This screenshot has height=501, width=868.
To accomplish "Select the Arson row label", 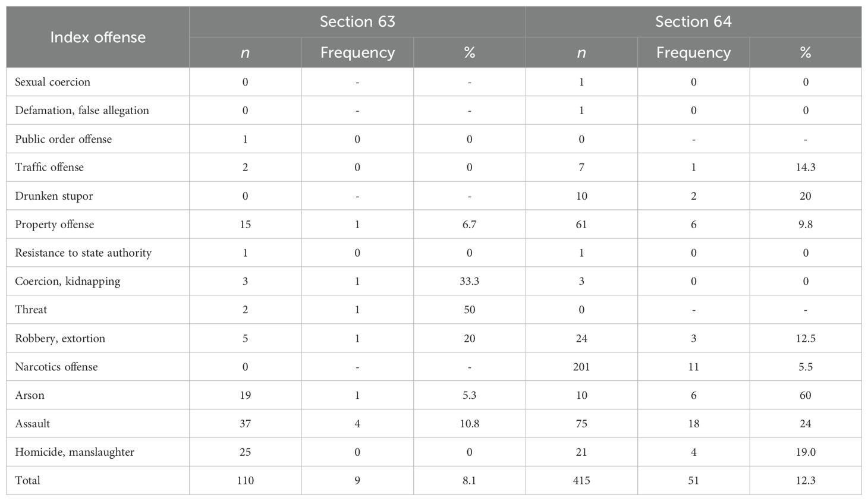I will 30,395.
